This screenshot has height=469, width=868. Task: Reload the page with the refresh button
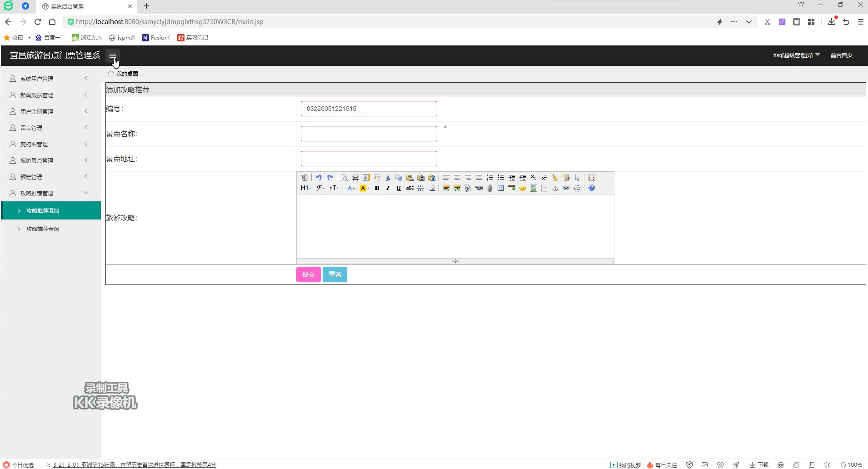pos(38,22)
